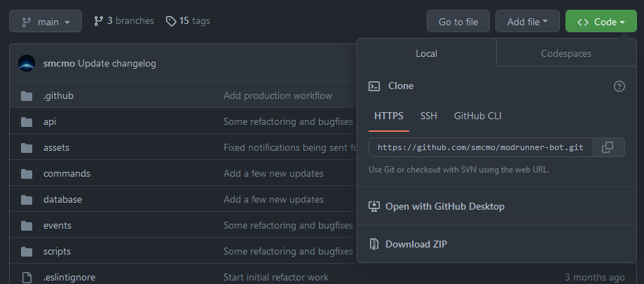Viewport: 644px width, 284px height.
Task: Click the 3 months ago timestamp
Action: pyautogui.click(x=595, y=278)
